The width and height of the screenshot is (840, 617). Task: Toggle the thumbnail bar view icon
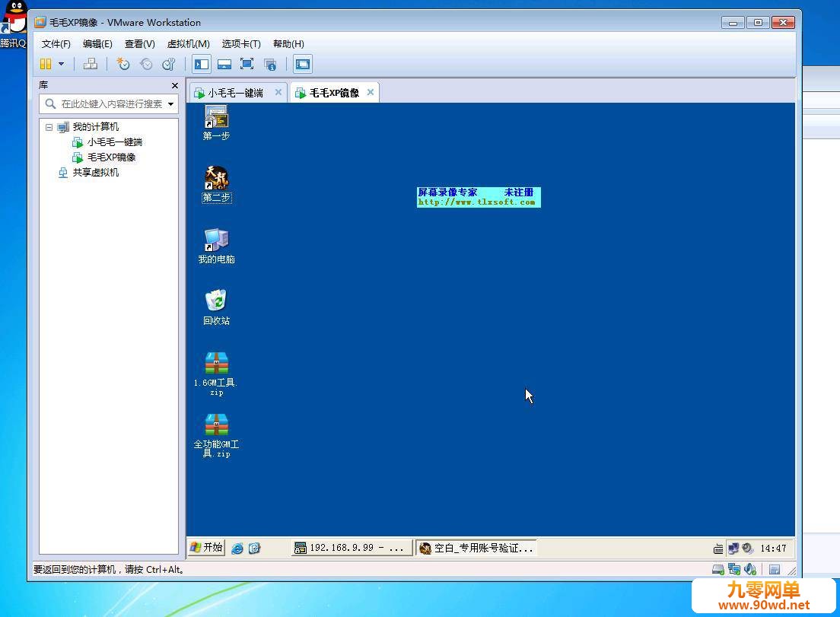(x=224, y=64)
